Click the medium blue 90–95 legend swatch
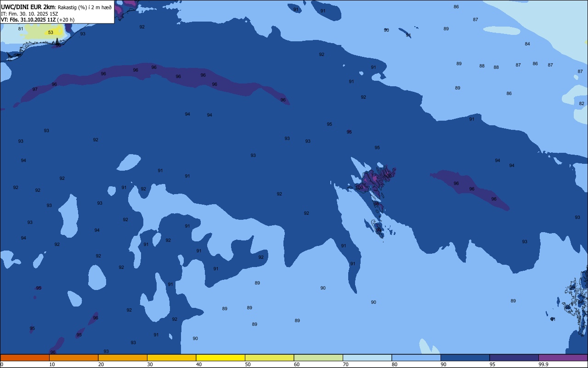 pyautogui.click(x=465, y=357)
